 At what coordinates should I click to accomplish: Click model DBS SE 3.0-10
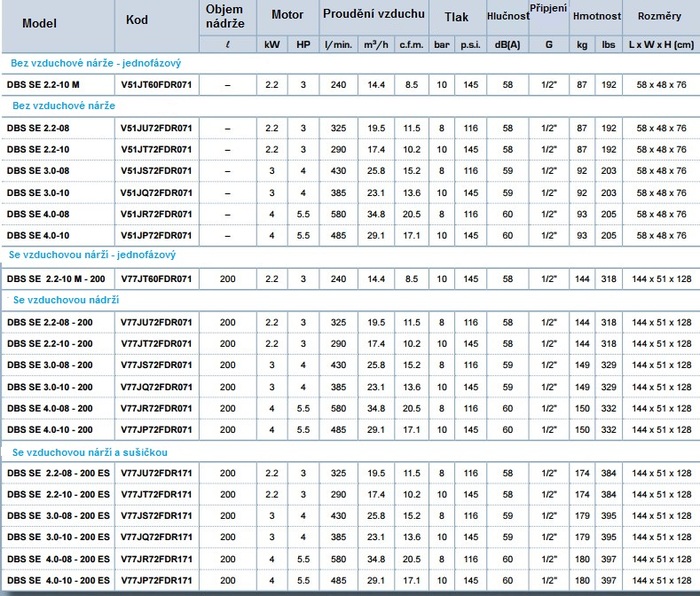pyautogui.click(x=38, y=193)
